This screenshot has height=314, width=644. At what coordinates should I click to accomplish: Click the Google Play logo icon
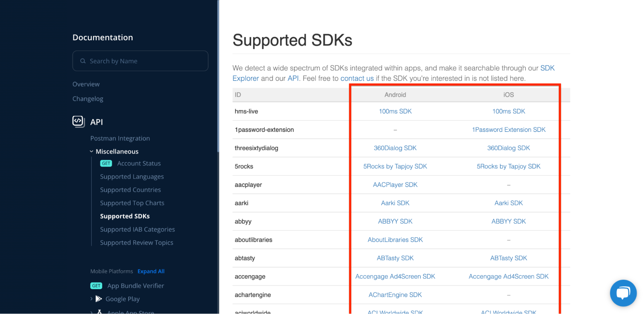(99, 299)
